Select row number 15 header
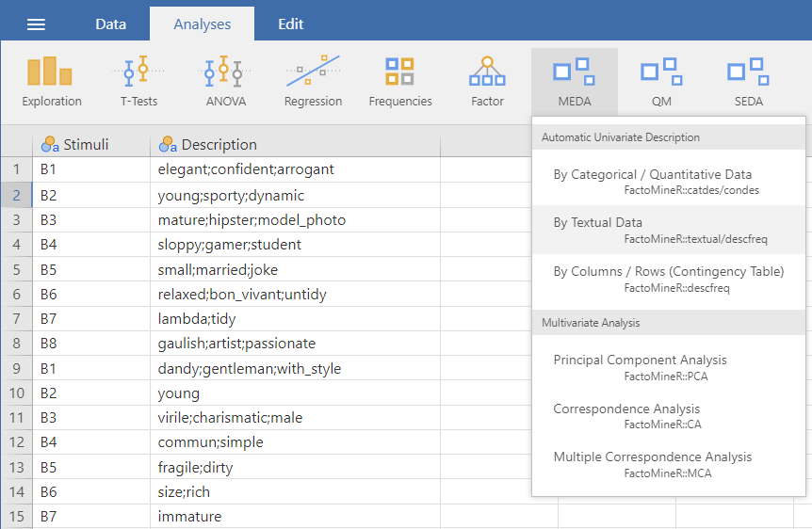The image size is (812, 529). 17,517
